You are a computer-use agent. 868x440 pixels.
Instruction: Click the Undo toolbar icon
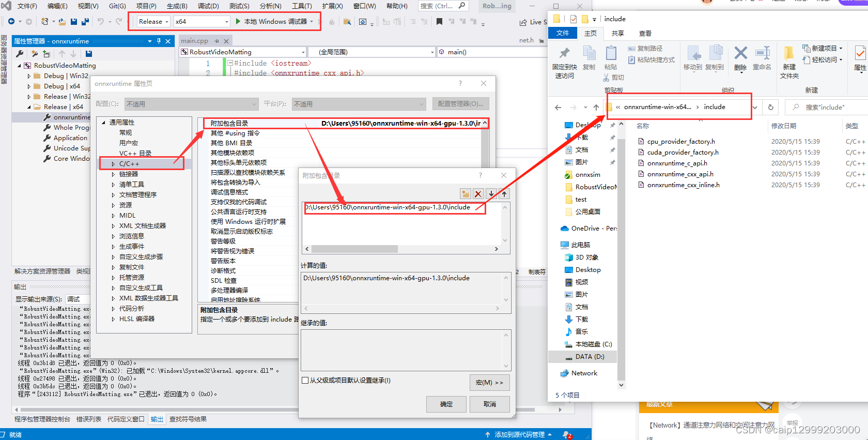click(x=101, y=22)
